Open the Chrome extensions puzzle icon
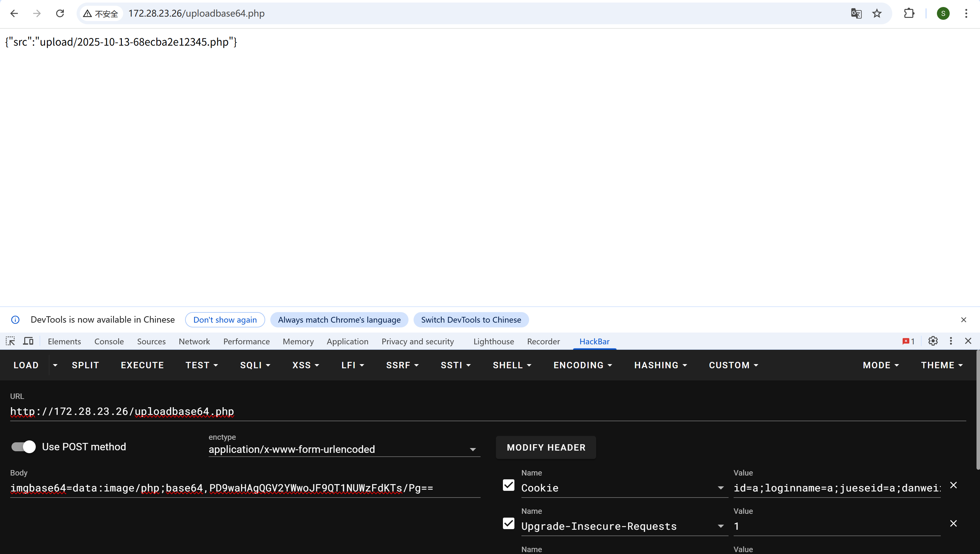The image size is (980, 554). [x=909, y=14]
